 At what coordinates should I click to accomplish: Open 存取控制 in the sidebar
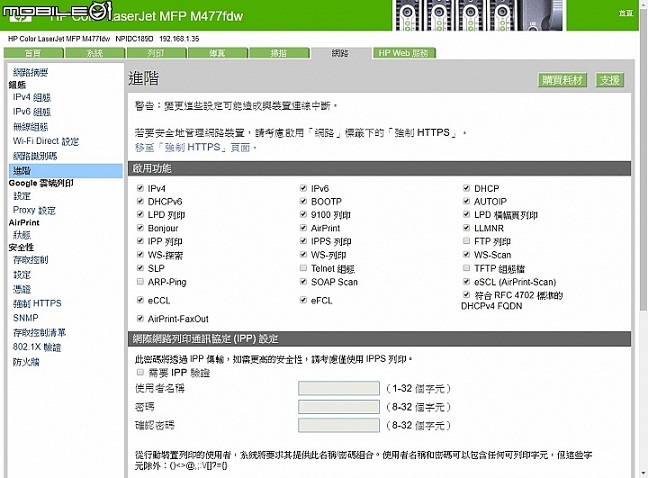tap(31, 260)
